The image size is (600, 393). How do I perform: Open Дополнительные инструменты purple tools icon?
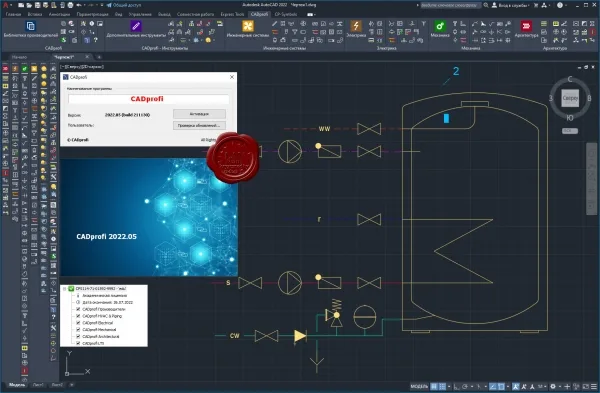point(136,26)
